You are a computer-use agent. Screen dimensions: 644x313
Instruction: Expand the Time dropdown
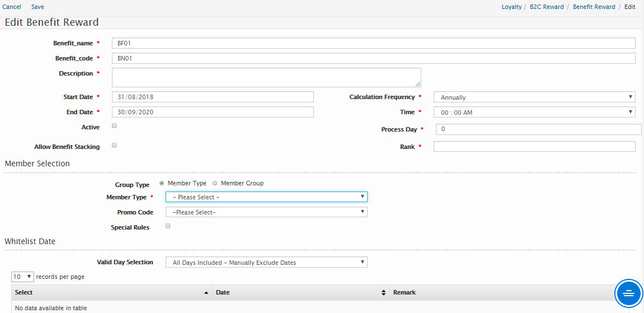(534, 113)
